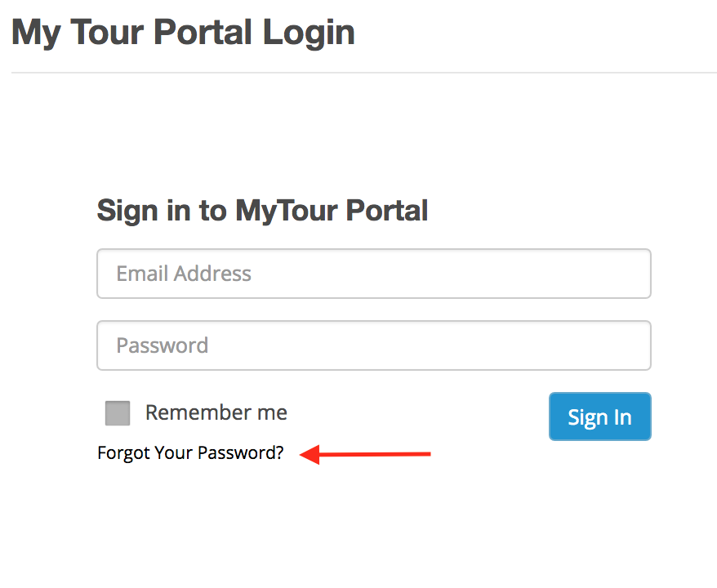Toggle the Remember me option
Screen dimensions: 717x588
tap(118, 413)
